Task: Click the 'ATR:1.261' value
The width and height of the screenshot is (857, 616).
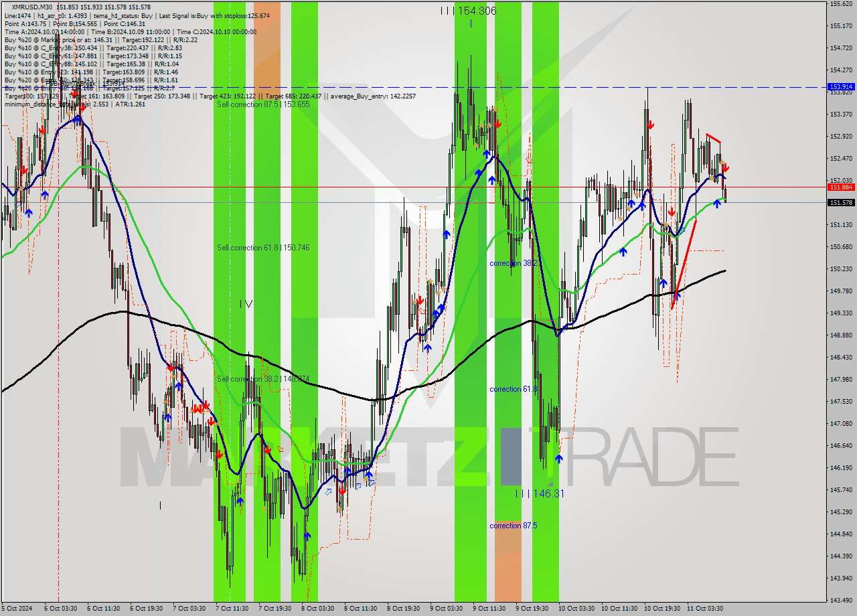Action: [131, 104]
